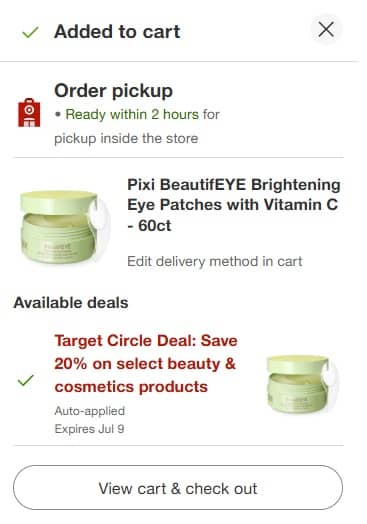Open the Pixi eye patches product thumbnail
This screenshot has height=524, width=367.
pos(65,227)
